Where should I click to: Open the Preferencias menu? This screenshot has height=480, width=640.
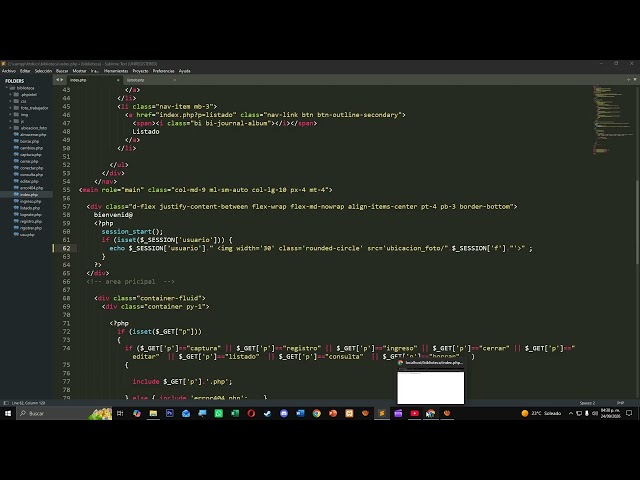click(x=163, y=71)
